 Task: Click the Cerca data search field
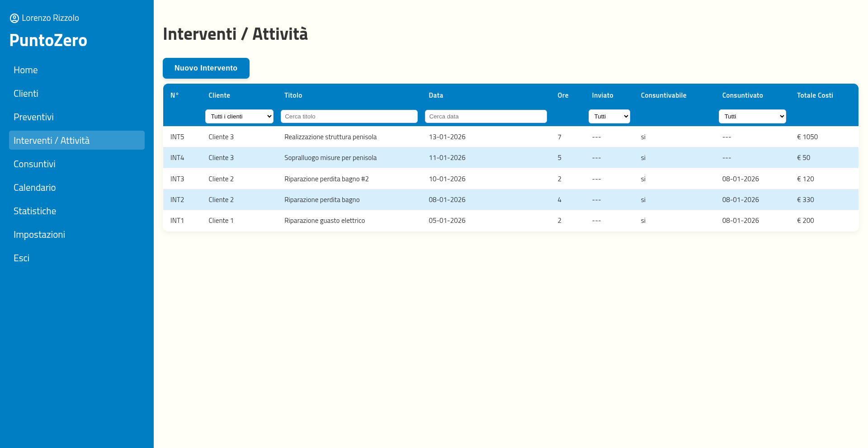pos(486,116)
